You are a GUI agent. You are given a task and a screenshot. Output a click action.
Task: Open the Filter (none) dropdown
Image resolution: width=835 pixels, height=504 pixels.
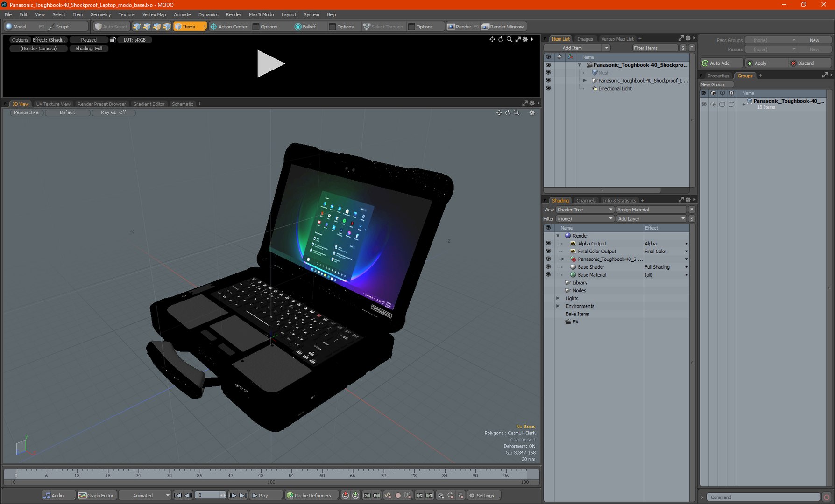[x=585, y=219]
